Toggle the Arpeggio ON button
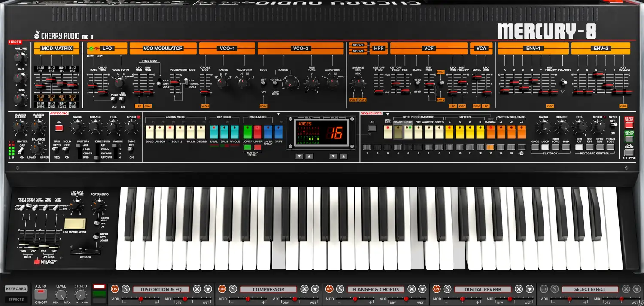The image size is (644, 306). (60, 128)
